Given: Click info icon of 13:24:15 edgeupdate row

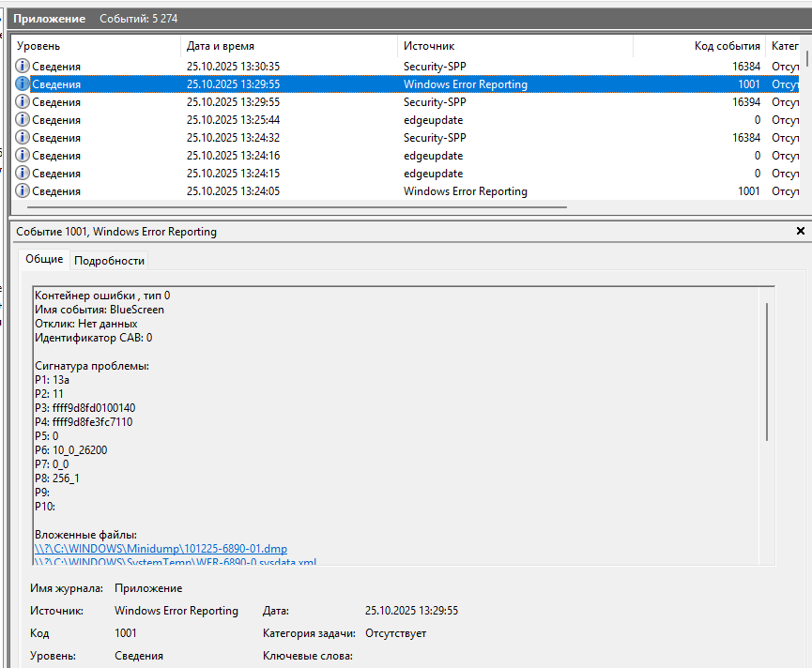Looking at the screenshot, I should coord(23,173).
